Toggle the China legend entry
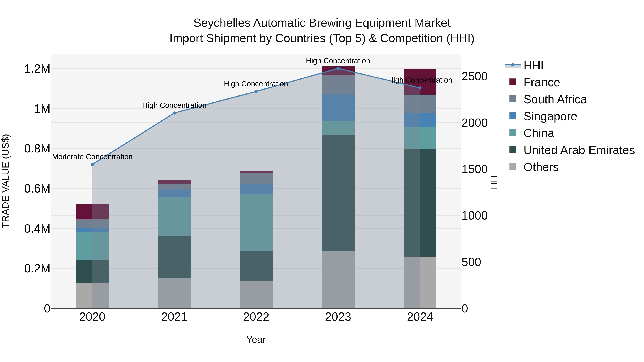This screenshot has width=644, height=362. [x=532, y=133]
